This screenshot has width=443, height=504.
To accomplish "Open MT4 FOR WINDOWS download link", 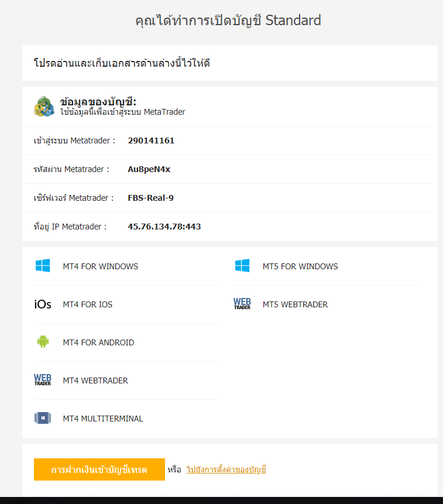I will [x=101, y=266].
